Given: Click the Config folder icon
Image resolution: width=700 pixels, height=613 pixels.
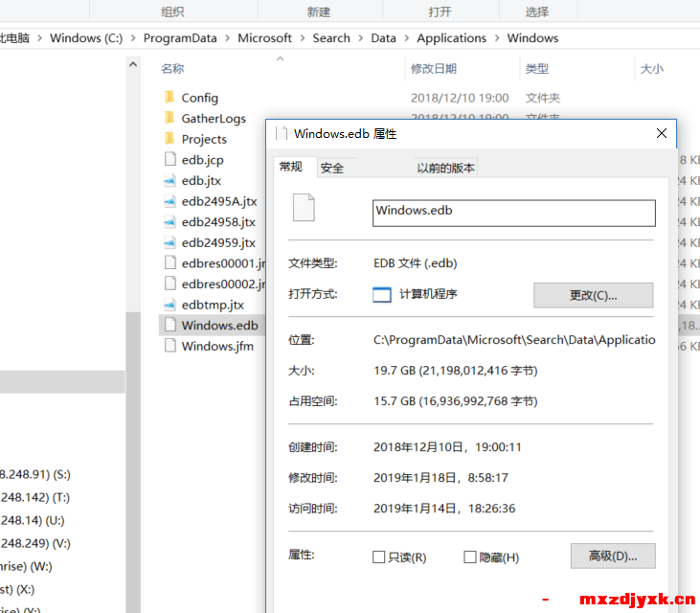Looking at the screenshot, I should click(x=169, y=98).
